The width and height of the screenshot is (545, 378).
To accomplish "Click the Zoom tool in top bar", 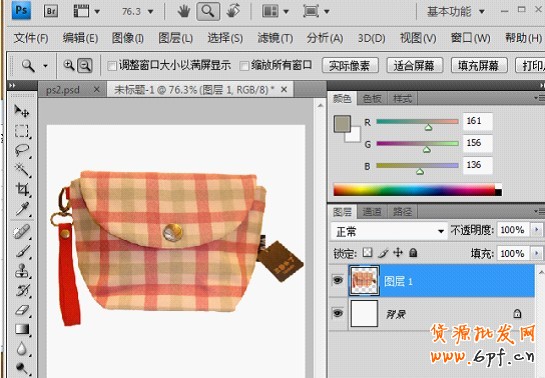I will [208, 11].
